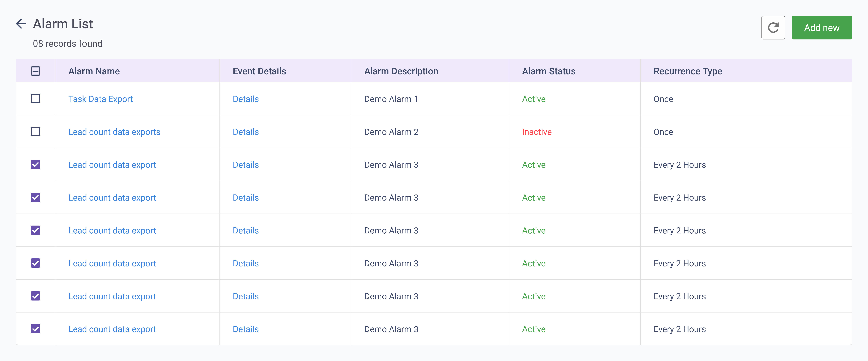868x361 pixels.
Task: Toggle the select-all checkbox in the table header
Action: pyautogui.click(x=35, y=71)
